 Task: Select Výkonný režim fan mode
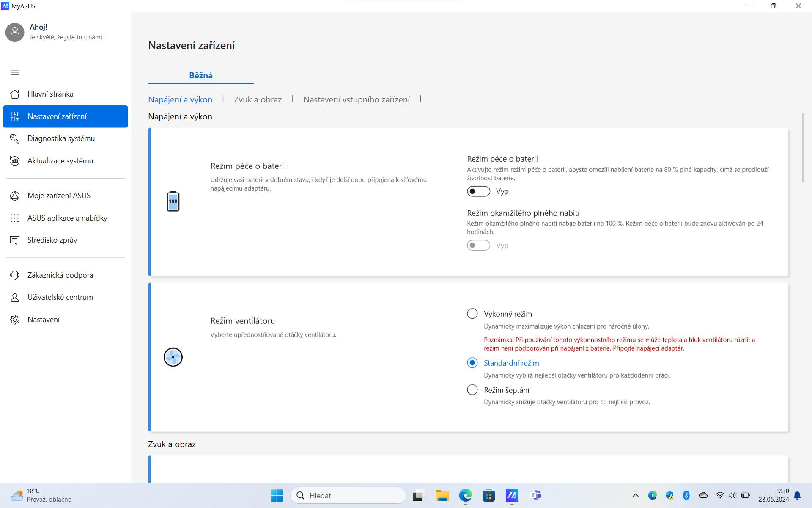(472, 314)
